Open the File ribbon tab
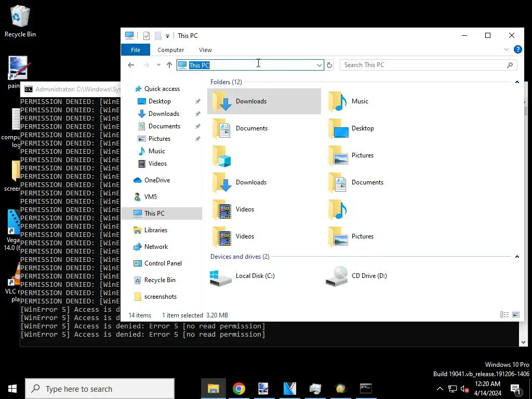This screenshot has height=399, width=532. tap(136, 50)
